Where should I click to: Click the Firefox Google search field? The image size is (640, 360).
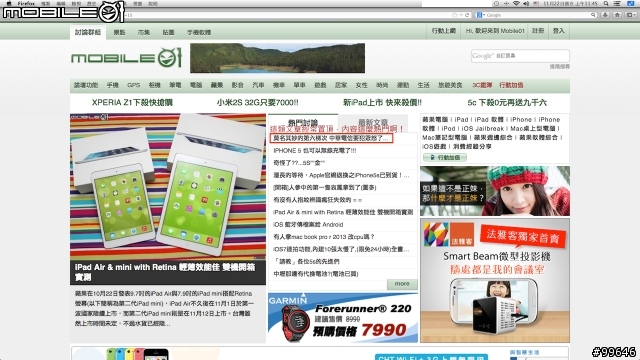pyautogui.click(x=537, y=15)
